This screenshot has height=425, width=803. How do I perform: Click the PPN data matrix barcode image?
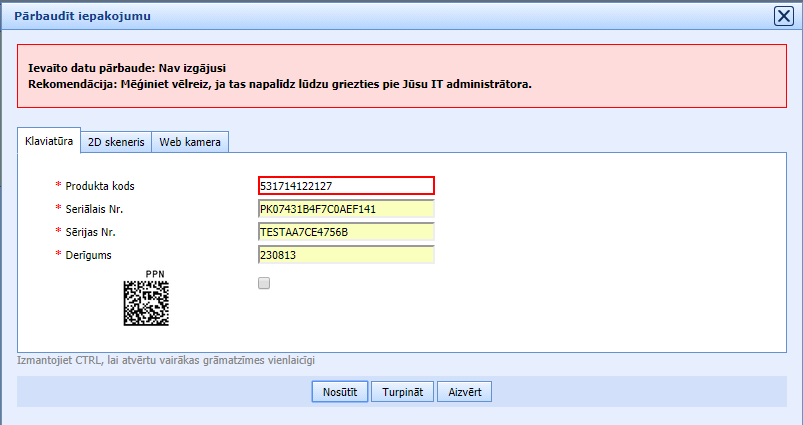coord(146,303)
